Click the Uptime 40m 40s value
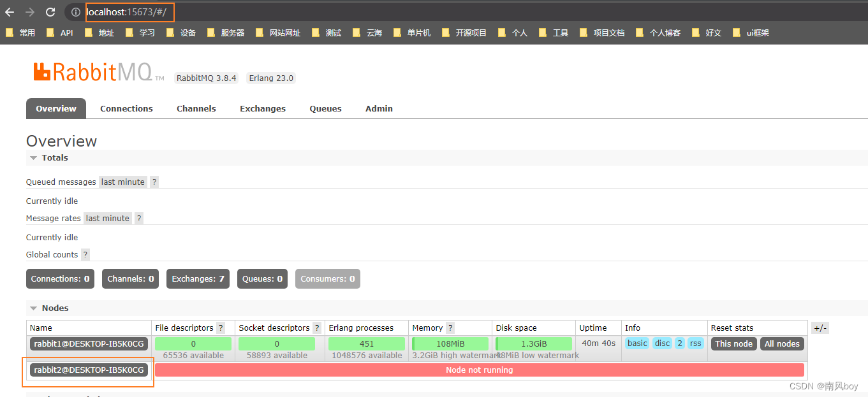Image resolution: width=868 pixels, height=397 pixels. tap(599, 343)
